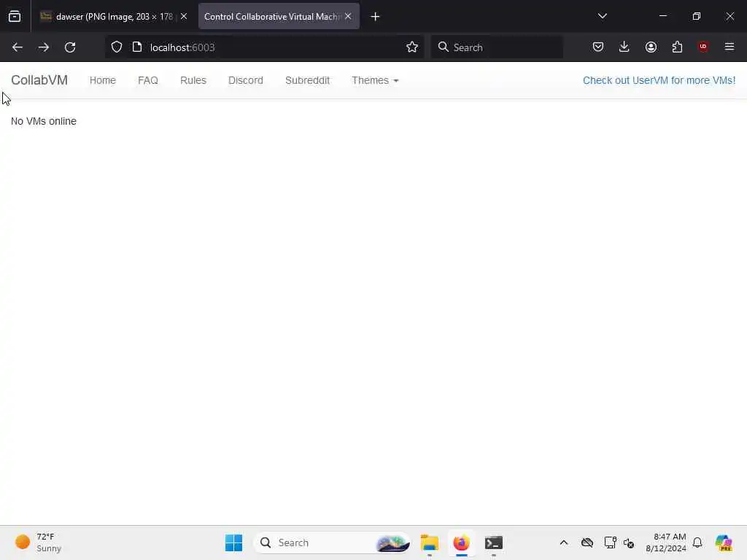Open the Windows Start menu
The image size is (747, 560).
pyautogui.click(x=233, y=542)
